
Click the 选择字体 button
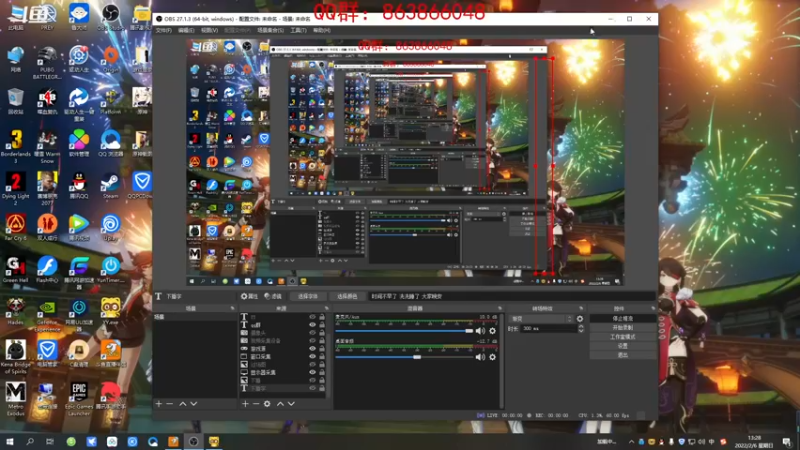point(308,296)
